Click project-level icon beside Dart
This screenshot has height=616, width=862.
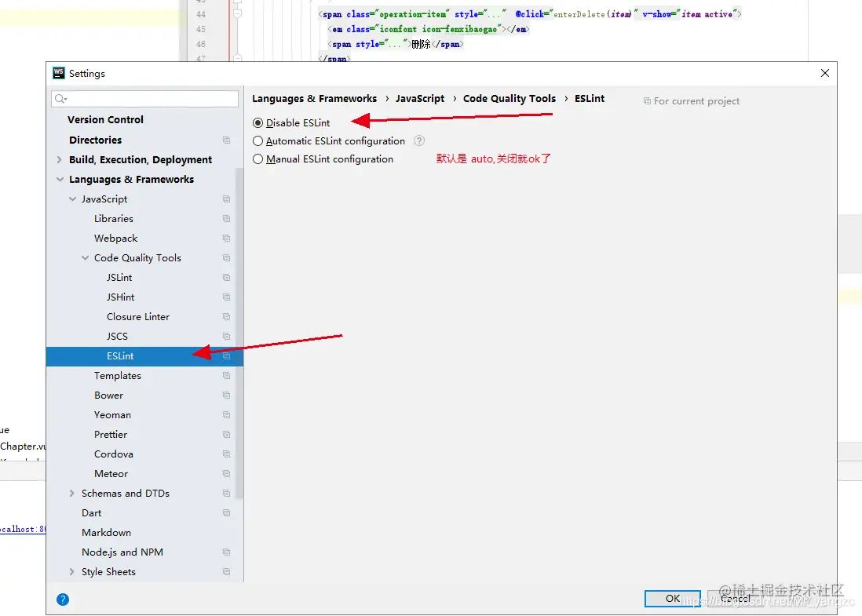pyautogui.click(x=227, y=513)
